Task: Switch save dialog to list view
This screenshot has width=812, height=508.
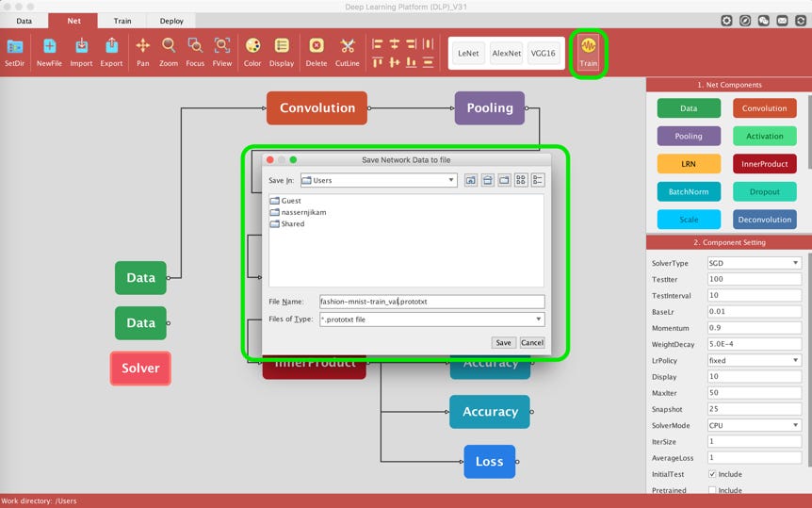Action: 521,180
